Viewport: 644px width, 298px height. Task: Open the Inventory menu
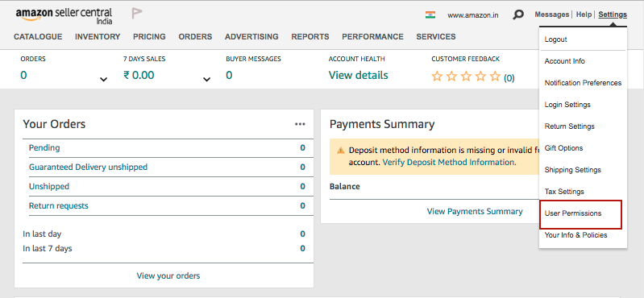[98, 36]
